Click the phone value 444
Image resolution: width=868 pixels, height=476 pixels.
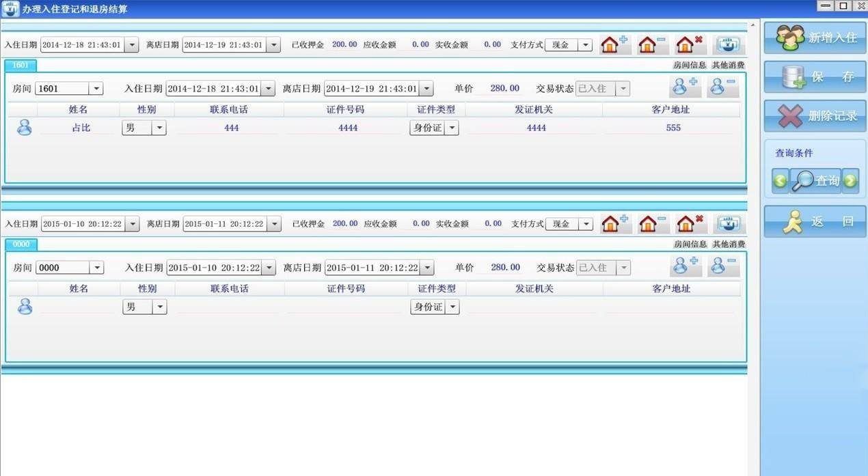232,128
